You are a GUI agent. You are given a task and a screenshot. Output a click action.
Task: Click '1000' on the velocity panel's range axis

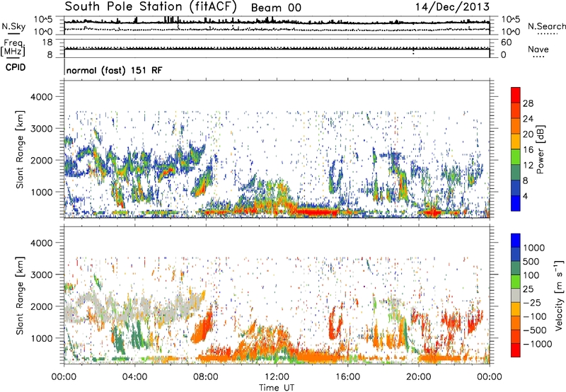pos(41,338)
